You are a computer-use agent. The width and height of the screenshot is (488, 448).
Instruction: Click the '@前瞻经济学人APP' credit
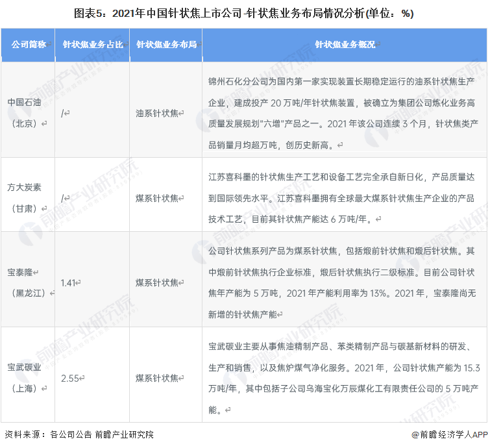tap(450, 434)
